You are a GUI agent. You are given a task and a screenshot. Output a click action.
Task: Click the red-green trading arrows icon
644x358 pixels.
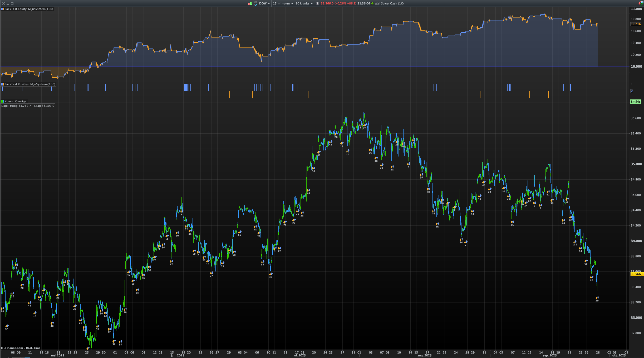pyautogui.click(x=641, y=3)
